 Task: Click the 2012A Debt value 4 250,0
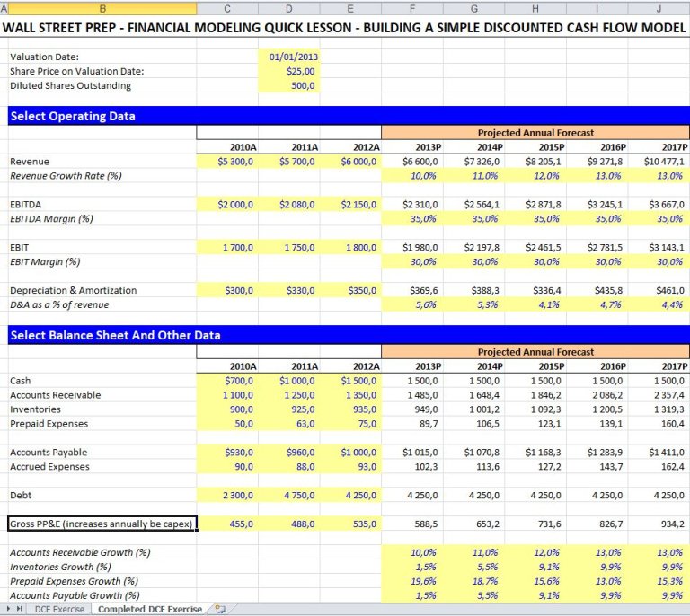click(351, 495)
